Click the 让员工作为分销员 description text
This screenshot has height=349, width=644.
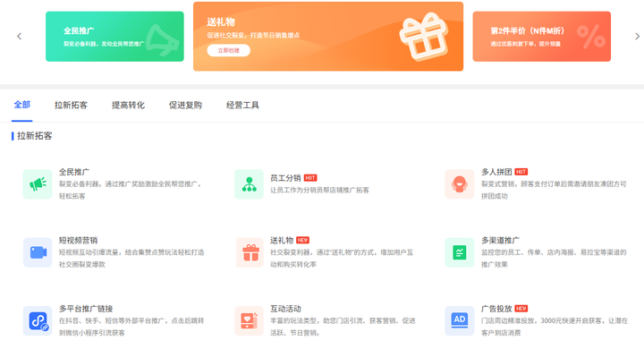click(319, 190)
